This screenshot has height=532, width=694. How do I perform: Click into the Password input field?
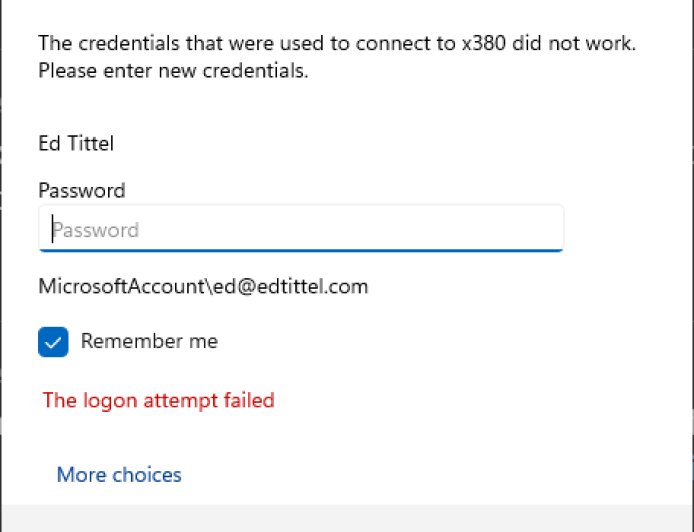pos(300,229)
